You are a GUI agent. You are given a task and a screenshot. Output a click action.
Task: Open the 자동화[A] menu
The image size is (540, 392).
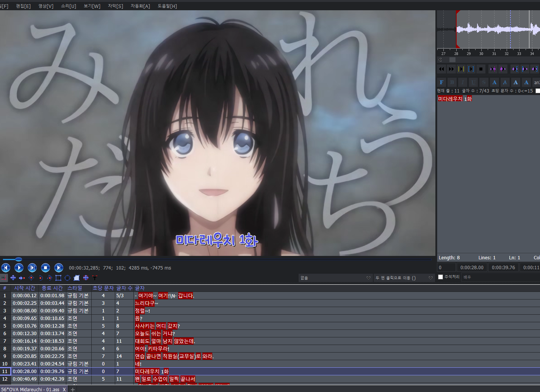(x=140, y=6)
